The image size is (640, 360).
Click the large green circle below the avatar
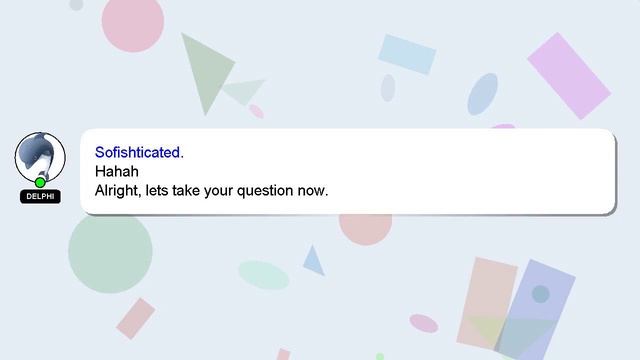[x=110, y=252]
